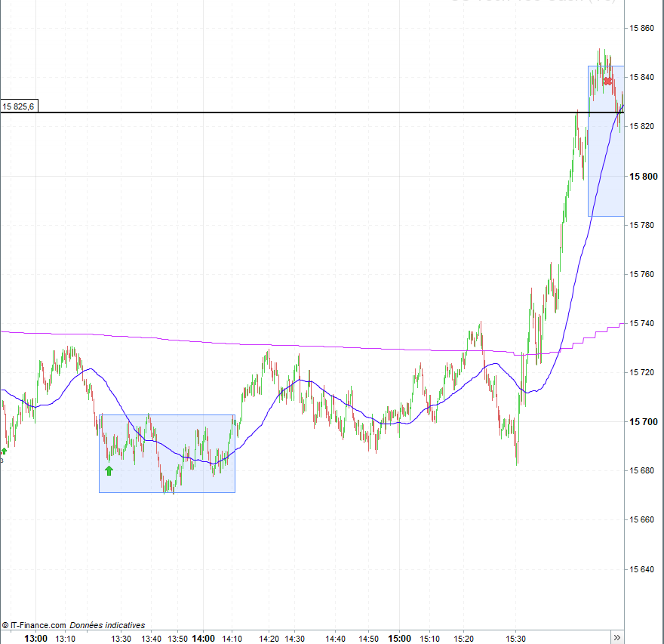Click the 14:20 time axis label

click(x=269, y=639)
